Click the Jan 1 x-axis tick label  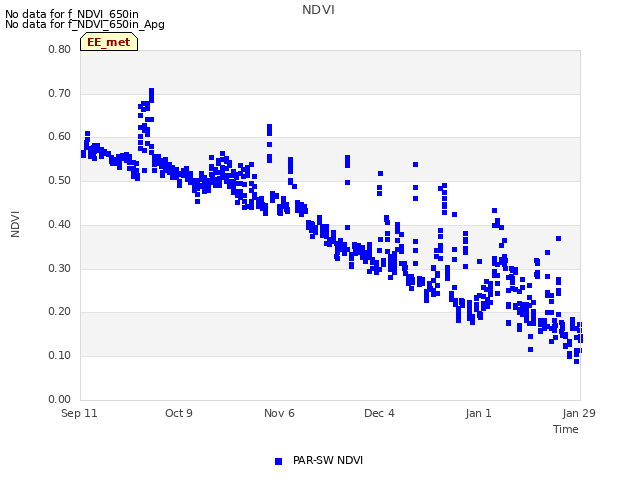click(x=478, y=413)
